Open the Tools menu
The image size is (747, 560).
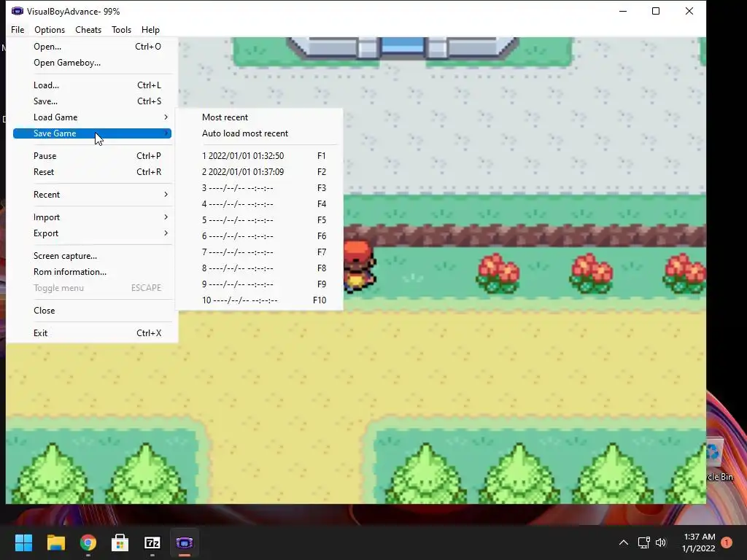(x=122, y=29)
